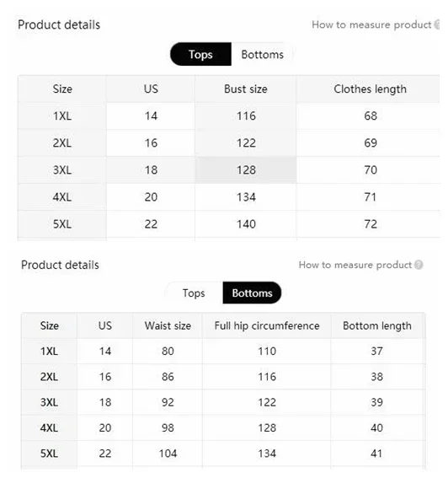Click the help icon beside lower How to measure product
Screen dimensions: 448x478
pos(419,265)
